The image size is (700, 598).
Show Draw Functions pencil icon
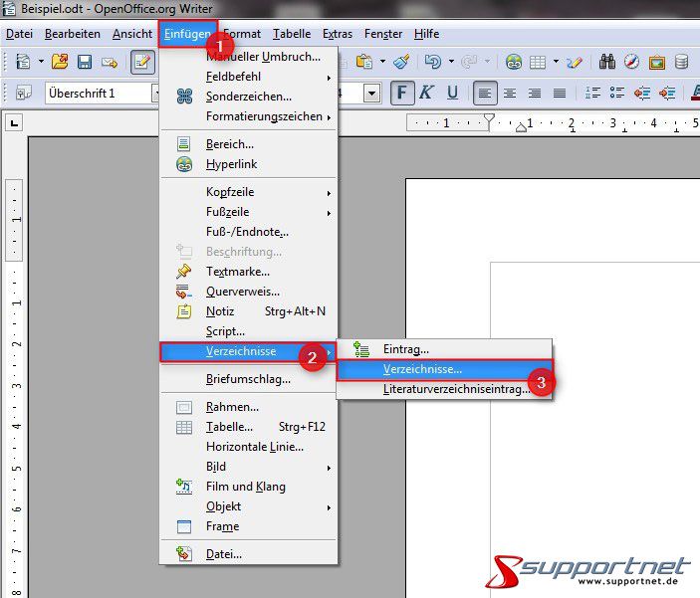pos(575,62)
